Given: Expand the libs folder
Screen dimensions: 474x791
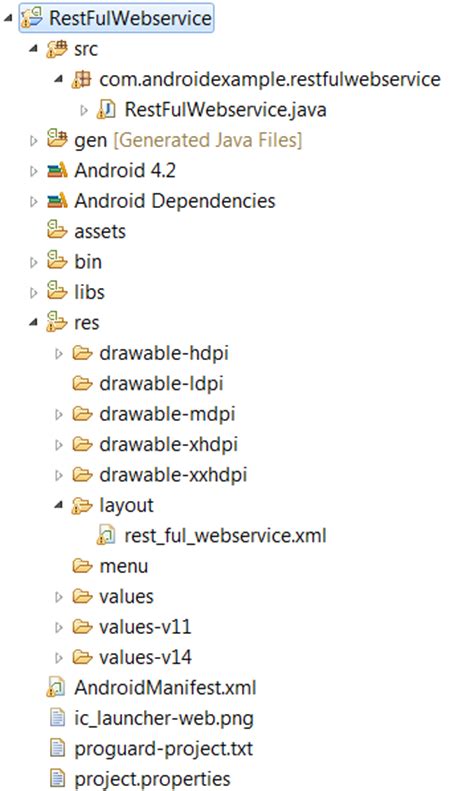Looking at the screenshot, I should coord(33,292).
